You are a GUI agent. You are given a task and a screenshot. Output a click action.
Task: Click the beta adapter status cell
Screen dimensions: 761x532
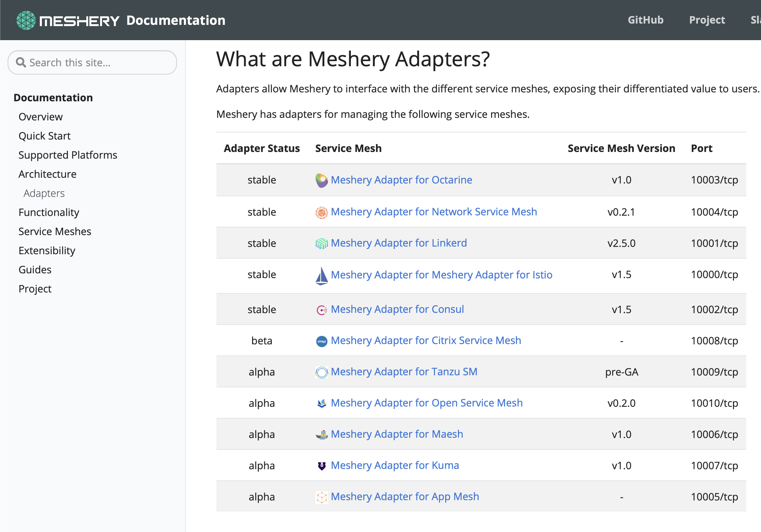click(262, 341)
